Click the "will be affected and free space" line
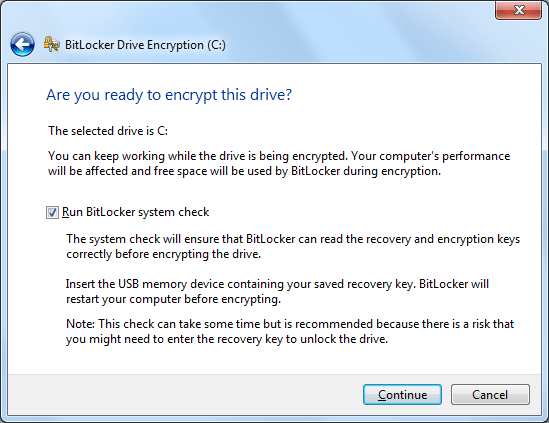The width and height of the screenshot is (549, 423). (x=244, y=171)
